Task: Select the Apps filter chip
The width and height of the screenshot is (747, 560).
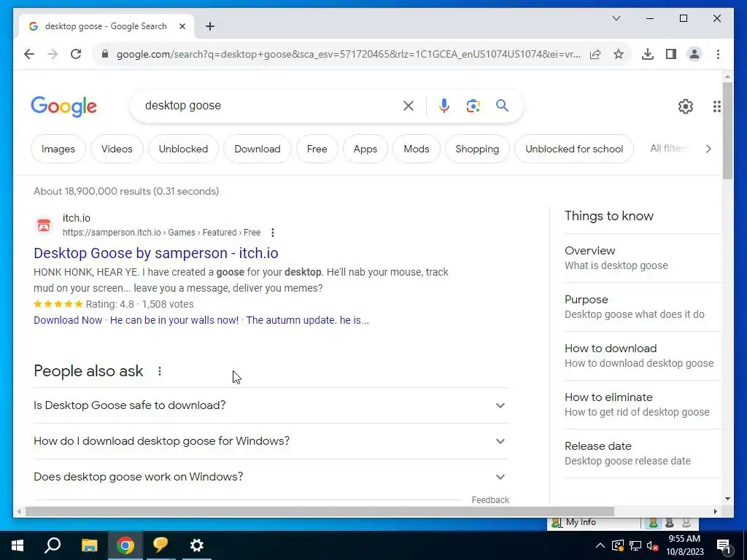Action: coord(365,149)
